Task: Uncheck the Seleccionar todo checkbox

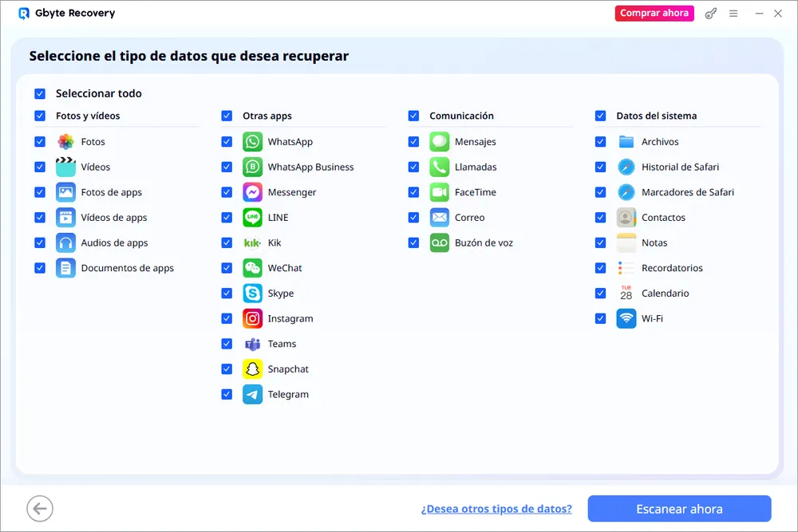Action: click(40, 93)
